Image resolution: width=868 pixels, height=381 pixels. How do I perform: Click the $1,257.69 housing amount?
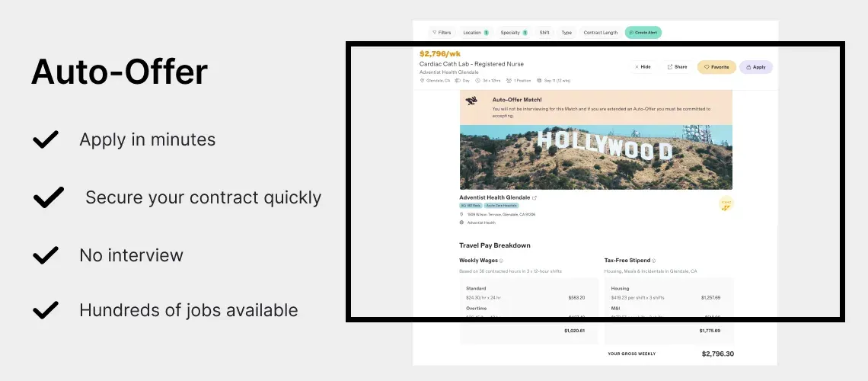[711, 298]
